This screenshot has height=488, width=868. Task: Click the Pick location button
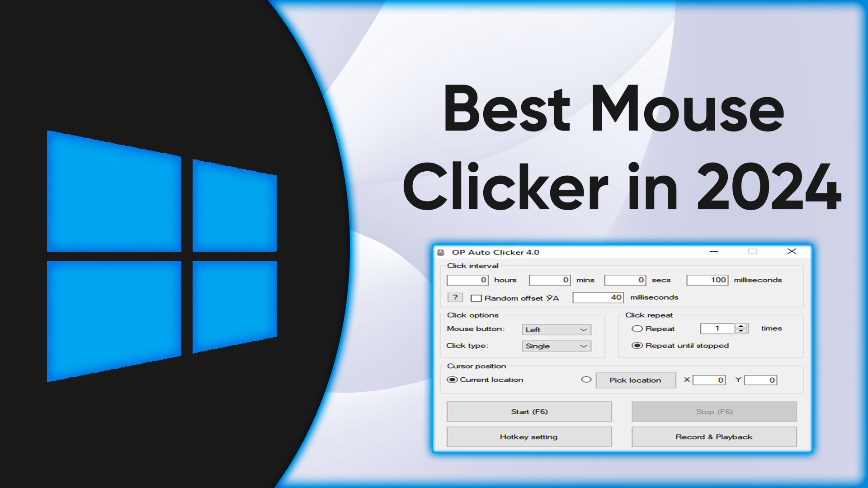click(634, 380)
